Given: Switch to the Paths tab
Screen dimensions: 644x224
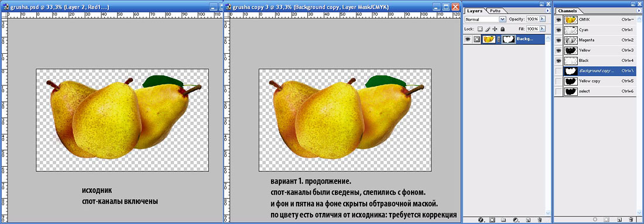Looking at the screenshot, I should (495, 11).
